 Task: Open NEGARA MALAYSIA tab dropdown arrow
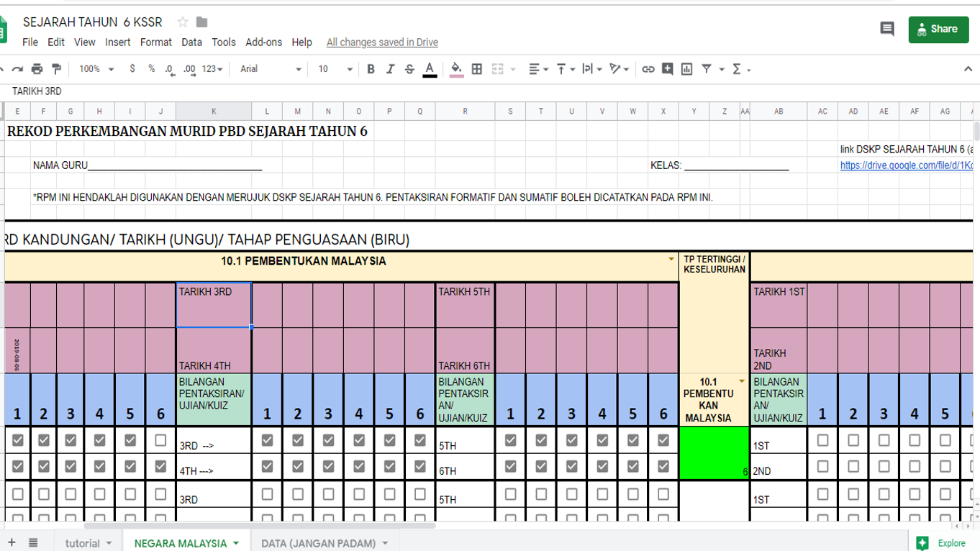[x=235, y=543]
